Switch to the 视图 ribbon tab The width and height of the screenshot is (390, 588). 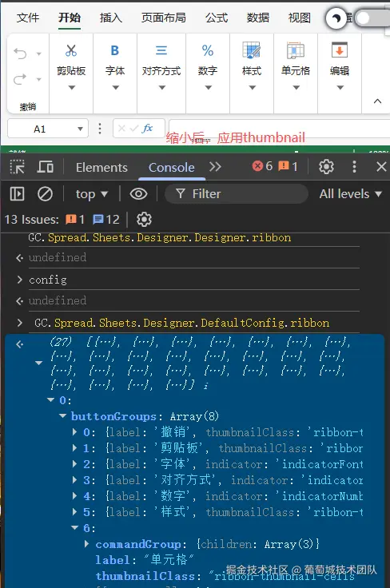tap(299, 18)
